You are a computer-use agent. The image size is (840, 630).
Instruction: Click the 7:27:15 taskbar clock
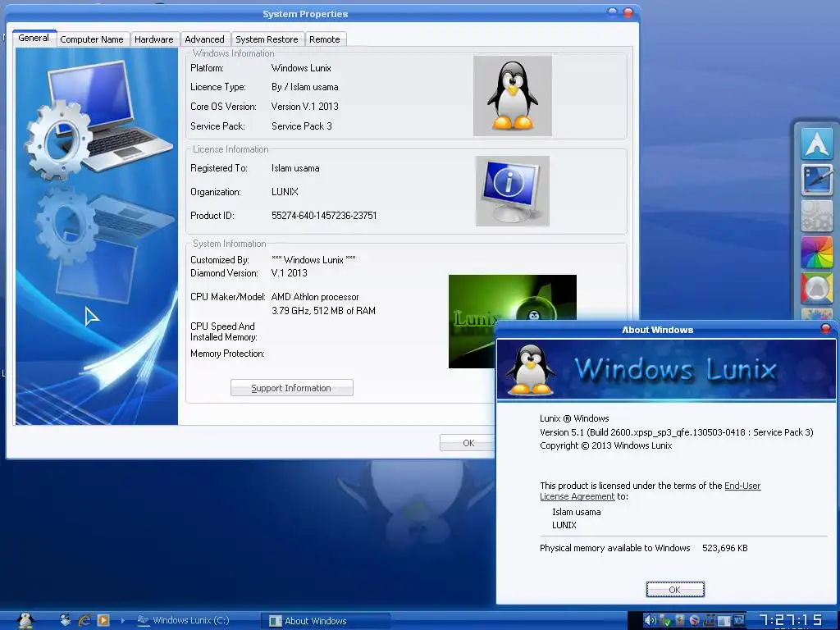coord(791,621)
